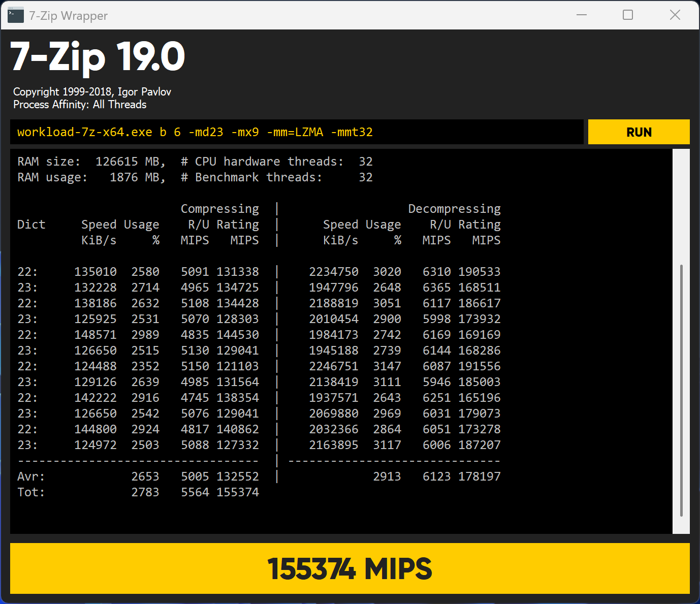Viewport: 700px width, 604px height.
Task: Click the Decompressing column header
Action: click(454, 209)
